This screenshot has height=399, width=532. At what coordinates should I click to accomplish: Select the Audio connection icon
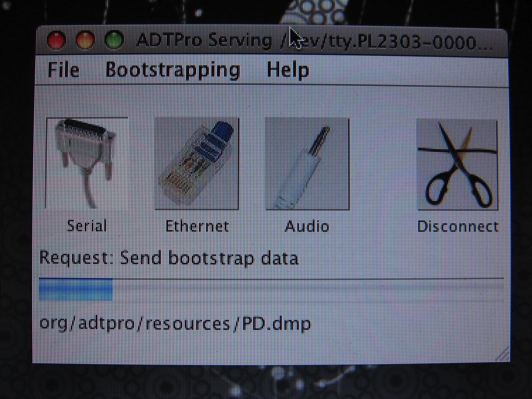pyautogui.click(x=307, y=164)
